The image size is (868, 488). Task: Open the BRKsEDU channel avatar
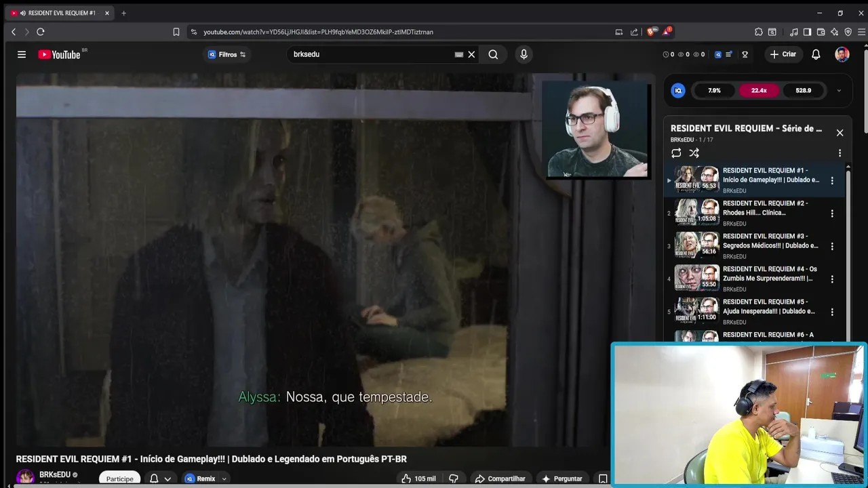coord(26,478)
